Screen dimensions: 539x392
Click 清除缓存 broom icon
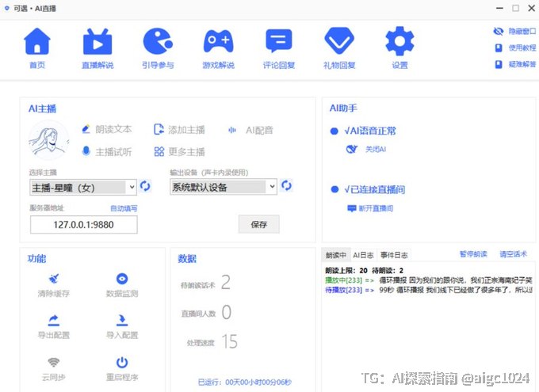(54, 278)
